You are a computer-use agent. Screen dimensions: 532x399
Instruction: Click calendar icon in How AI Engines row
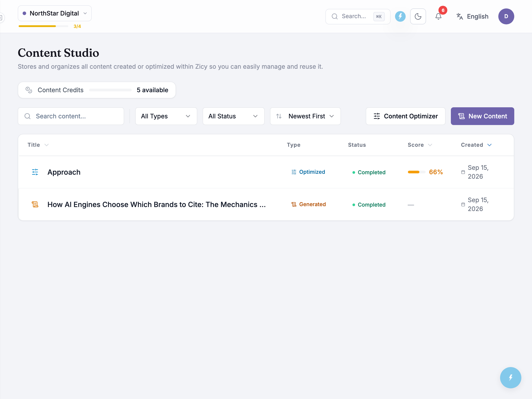point(463,204)
